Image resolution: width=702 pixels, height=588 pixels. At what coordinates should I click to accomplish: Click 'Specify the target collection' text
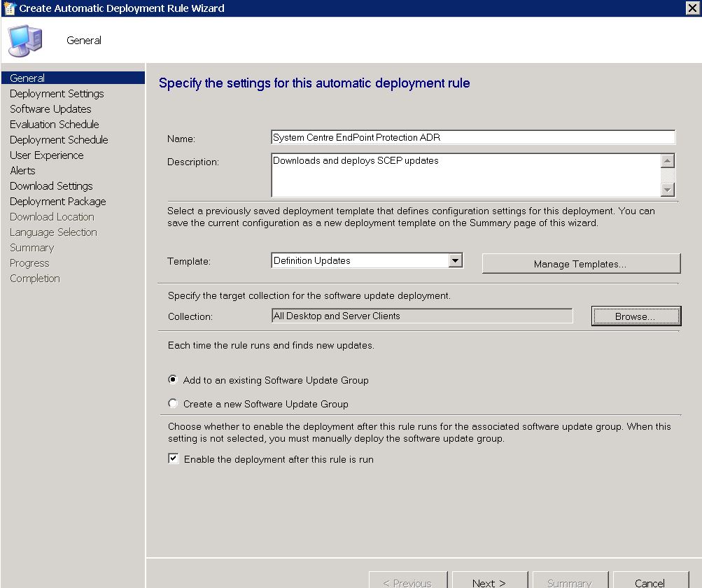[309, 295]
